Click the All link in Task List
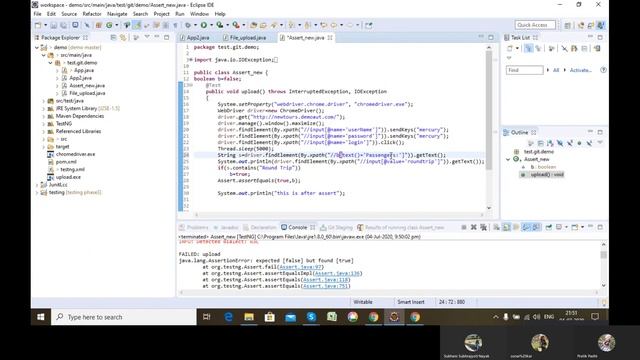 click(x=556, y=70)
